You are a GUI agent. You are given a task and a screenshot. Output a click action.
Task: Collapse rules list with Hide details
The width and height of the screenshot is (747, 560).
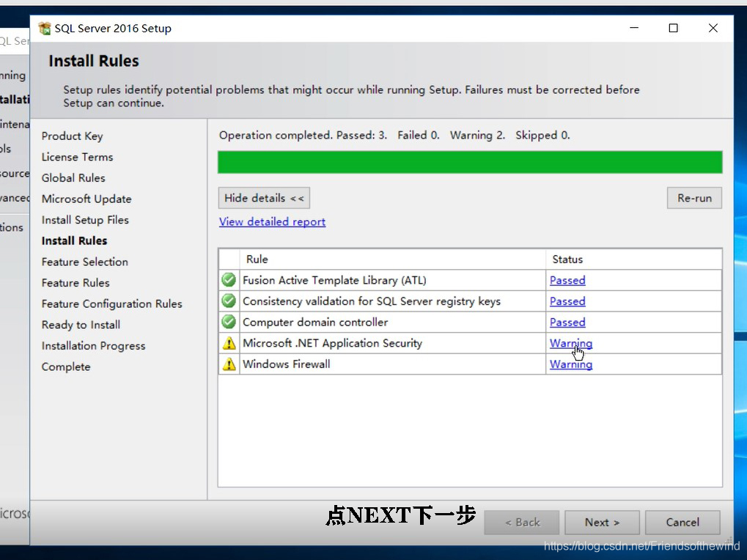click(264, 198)
